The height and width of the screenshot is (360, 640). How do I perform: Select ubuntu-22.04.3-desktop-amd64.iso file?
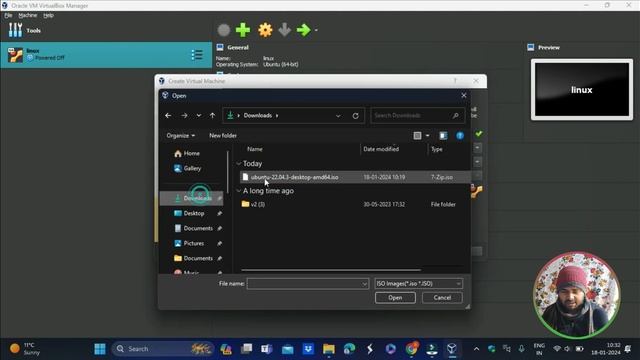click(x=355, y=177)
